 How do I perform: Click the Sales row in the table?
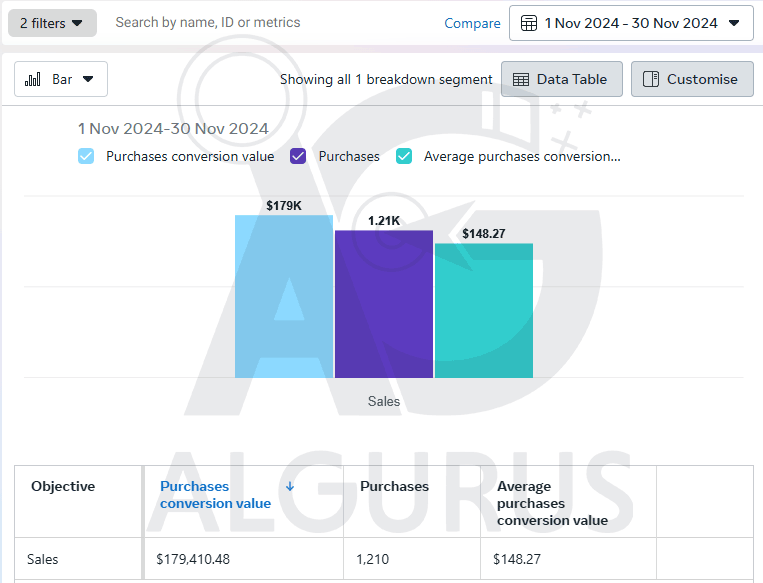pos(43,559)
